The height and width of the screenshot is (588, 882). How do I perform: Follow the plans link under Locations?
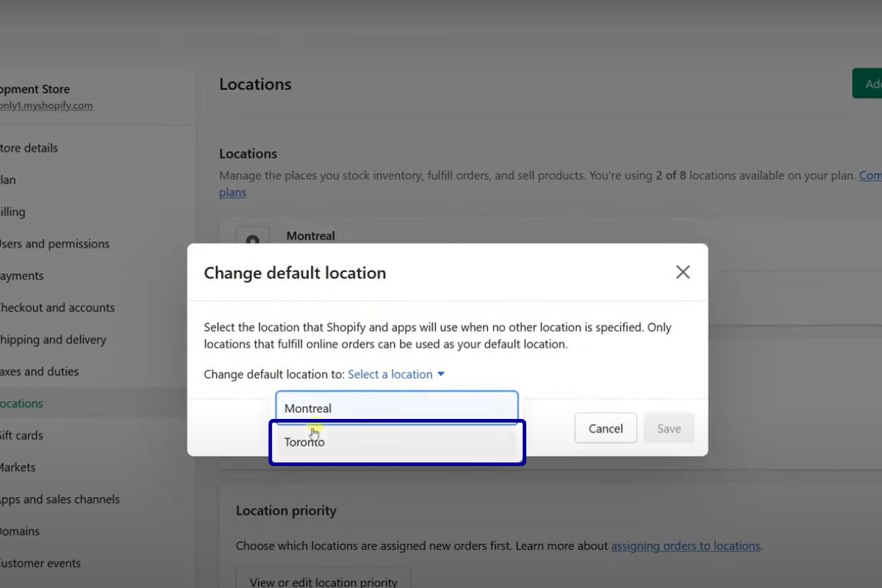pos(233,193)
